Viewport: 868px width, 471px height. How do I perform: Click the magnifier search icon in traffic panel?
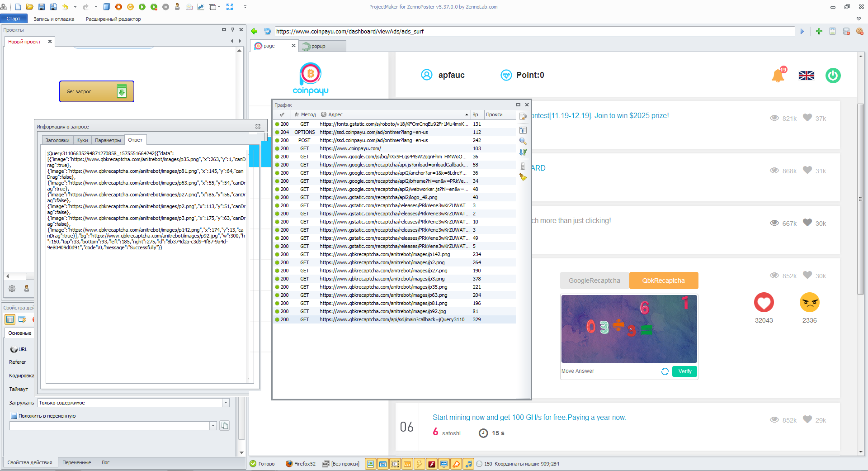click(x=523, y=141)
